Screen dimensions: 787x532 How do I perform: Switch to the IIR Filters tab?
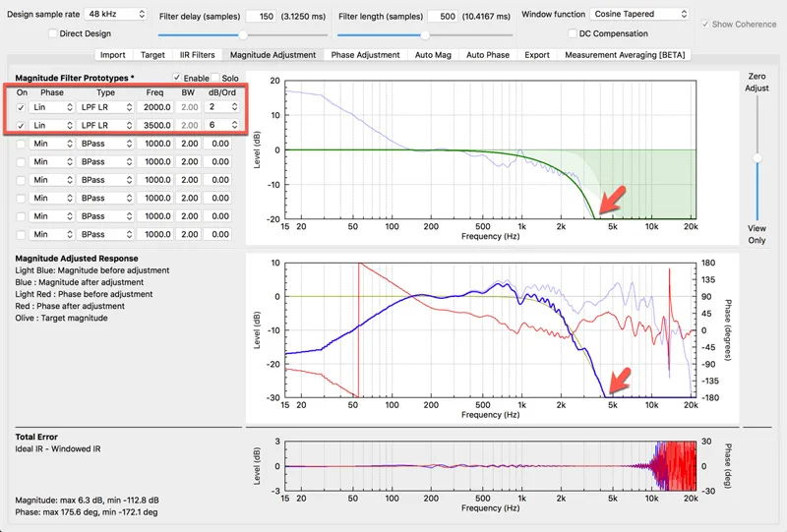(x=195, y=55)
